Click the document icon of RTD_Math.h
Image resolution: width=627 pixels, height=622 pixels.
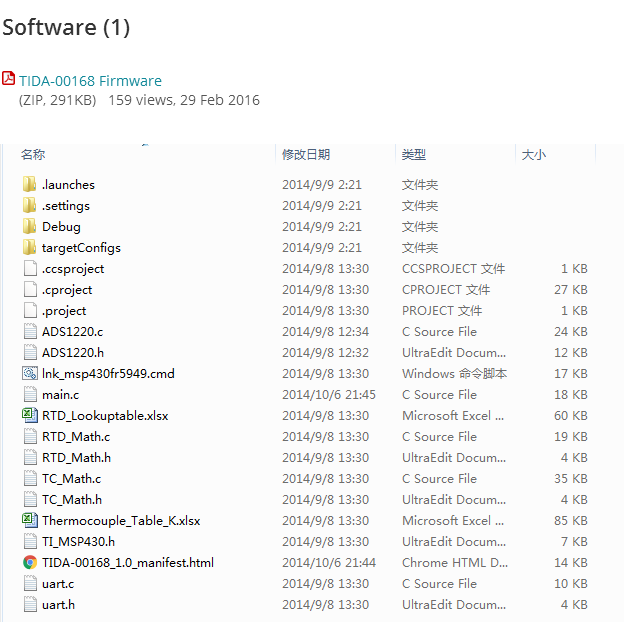click(30, 458)
